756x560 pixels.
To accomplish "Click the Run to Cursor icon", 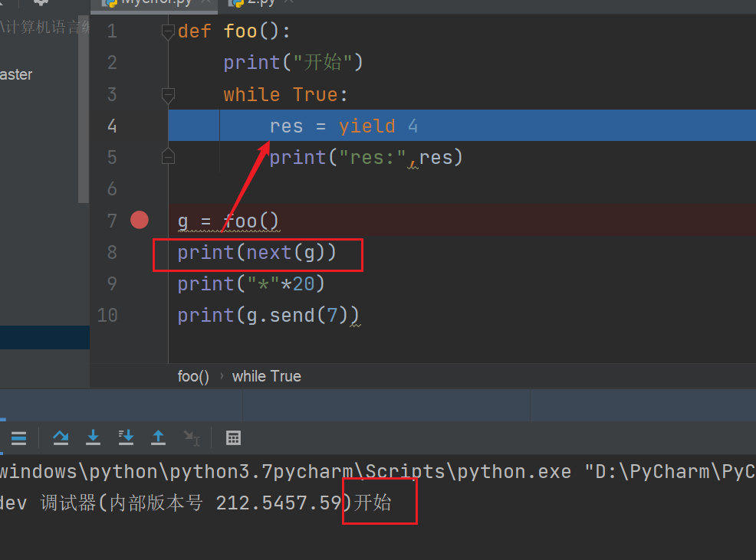I will (191, 437).
